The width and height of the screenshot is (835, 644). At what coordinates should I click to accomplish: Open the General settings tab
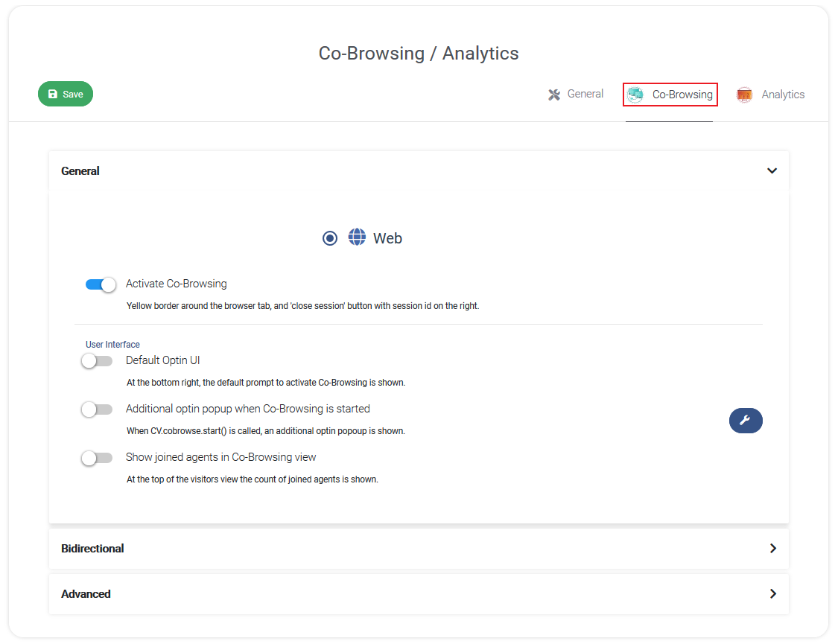coord(576,95)
